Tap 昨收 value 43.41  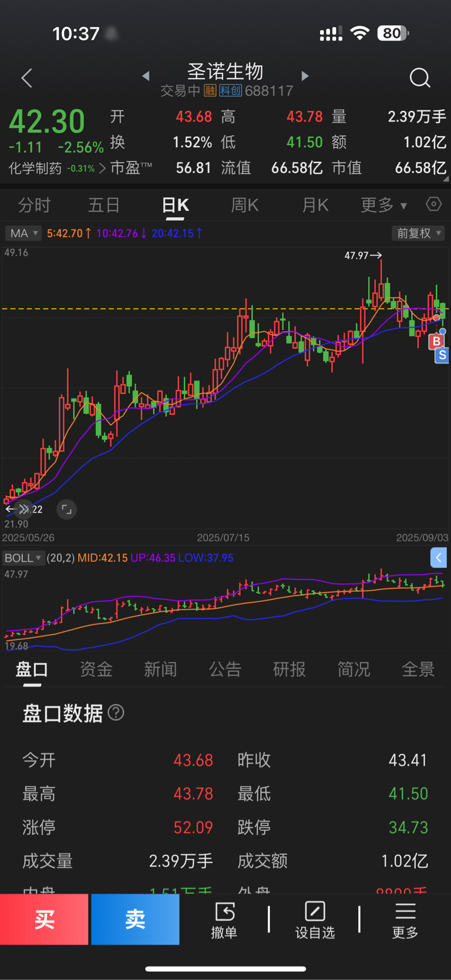click(x=408, y=760)
